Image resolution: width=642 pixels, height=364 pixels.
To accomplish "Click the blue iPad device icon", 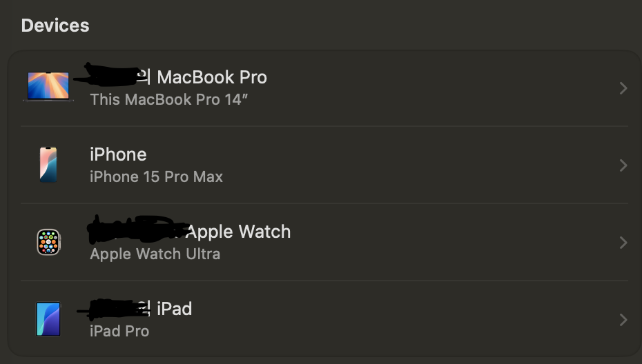I will (x=48, y=319).
